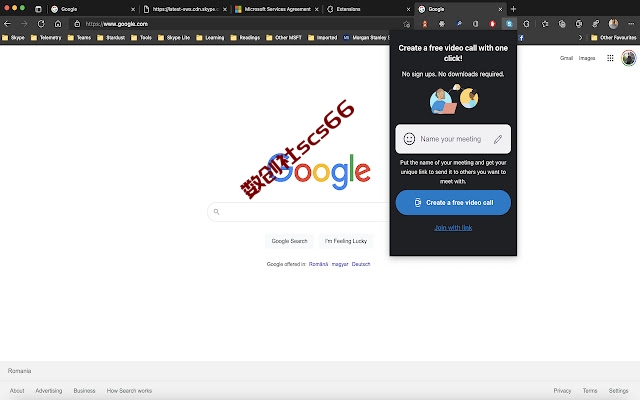The image size is (640, 400).
Task: Open the Google apps grid
Action: pos(610,58)
